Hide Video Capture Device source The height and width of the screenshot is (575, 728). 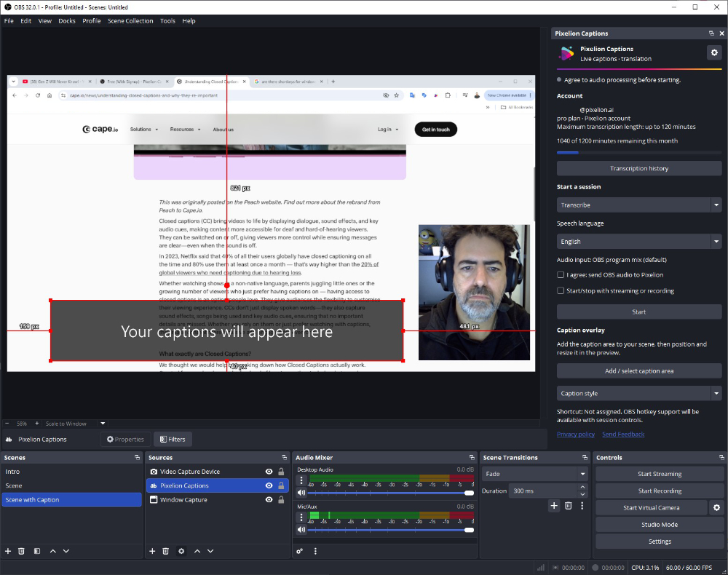[269, 472]
